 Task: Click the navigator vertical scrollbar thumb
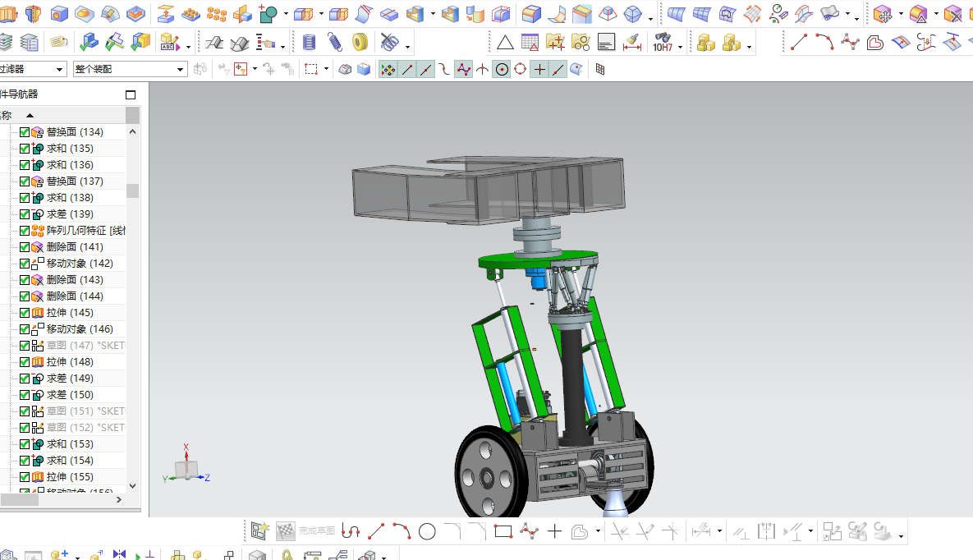click(x=132, y=190)
